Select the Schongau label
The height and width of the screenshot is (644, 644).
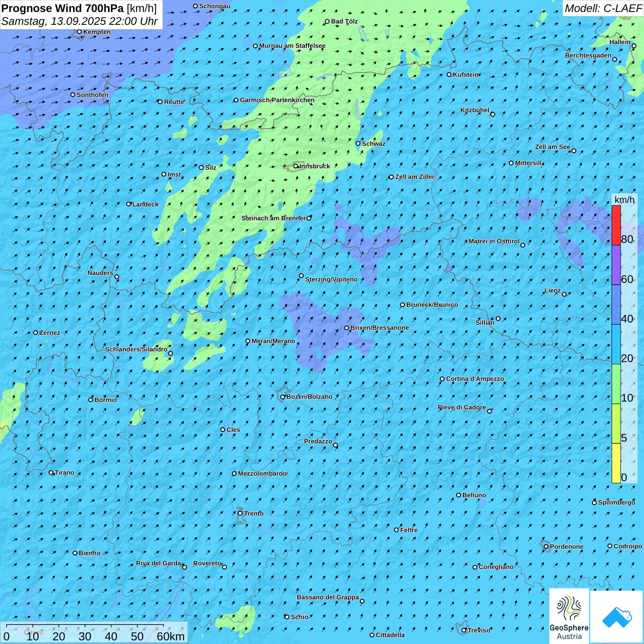[x=214, y=6]
